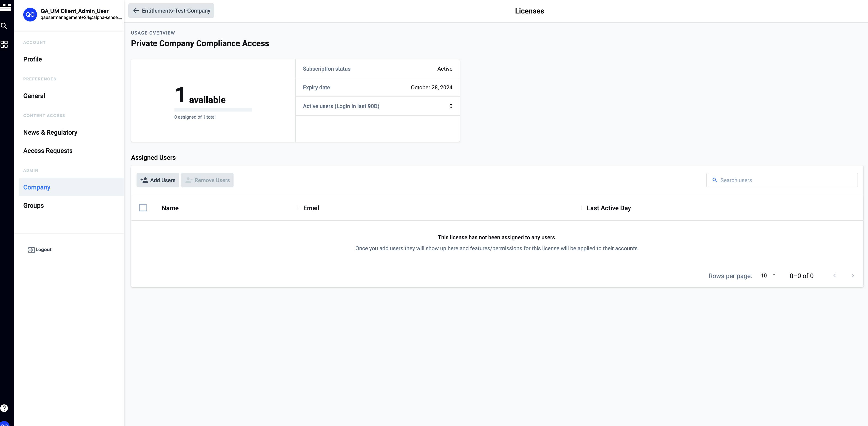
Task: Sort by Last Active Day column
Action: (609, 208)
